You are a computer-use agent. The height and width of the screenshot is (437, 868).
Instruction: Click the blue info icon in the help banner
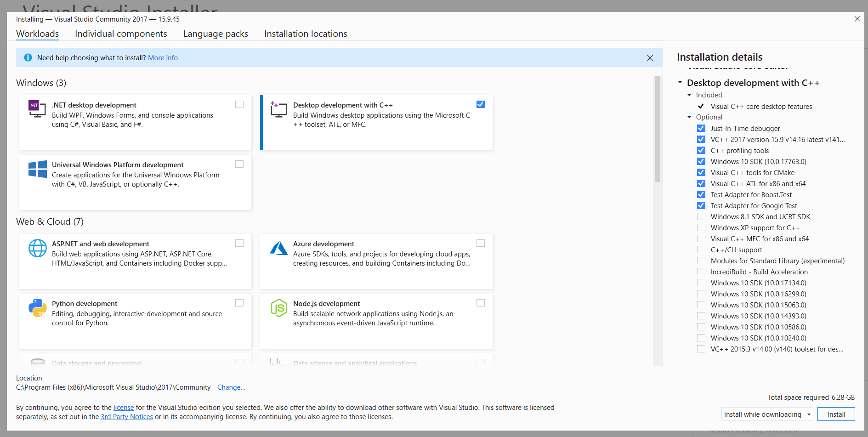[x=28, y=57]
